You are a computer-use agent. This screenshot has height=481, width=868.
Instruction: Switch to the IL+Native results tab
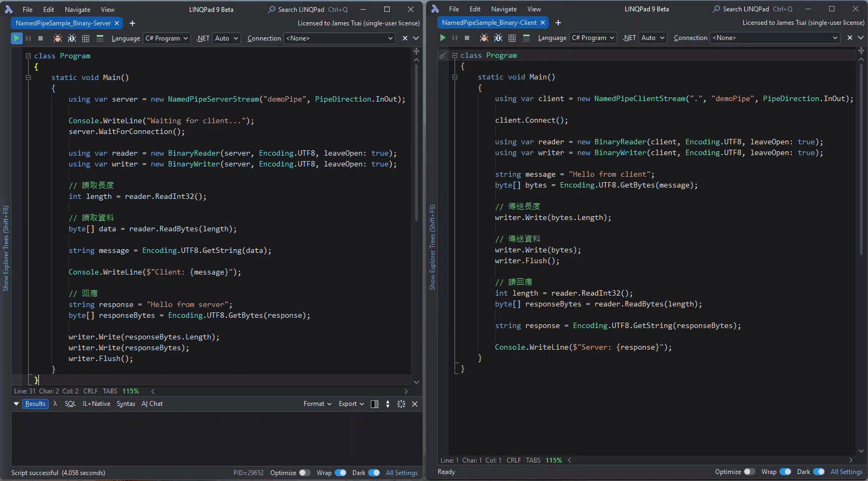(x=96, y=404)
